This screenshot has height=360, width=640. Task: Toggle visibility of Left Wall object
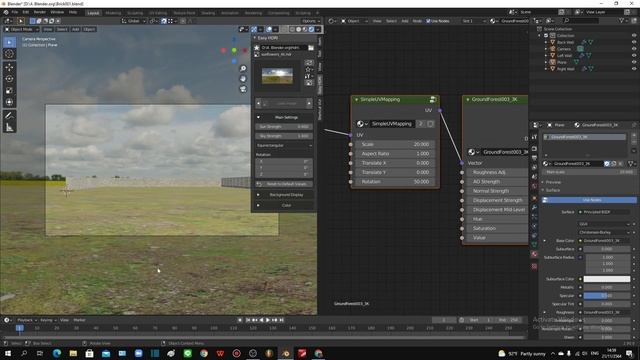(x=634, y=56)
